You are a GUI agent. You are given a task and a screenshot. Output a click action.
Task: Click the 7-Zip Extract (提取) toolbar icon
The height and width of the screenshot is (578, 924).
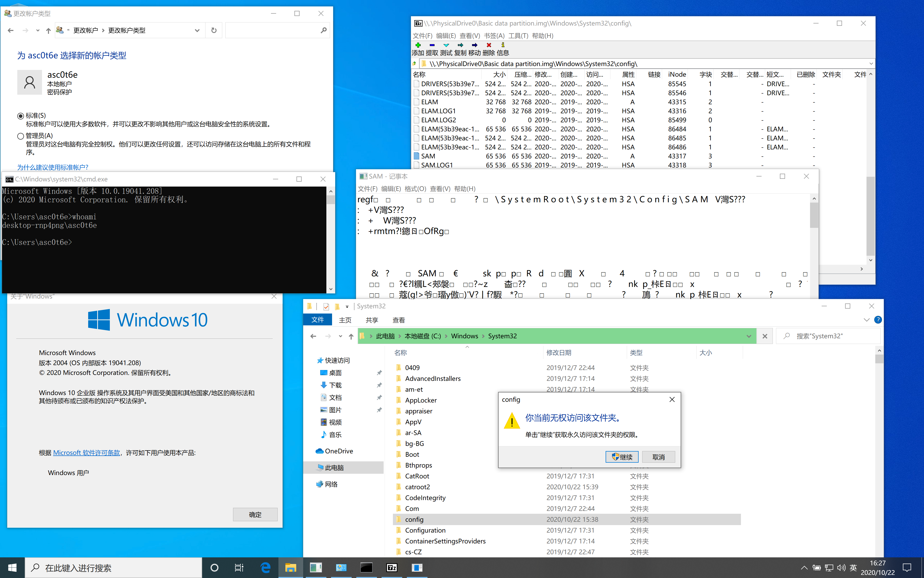click(x=432, y=45)
